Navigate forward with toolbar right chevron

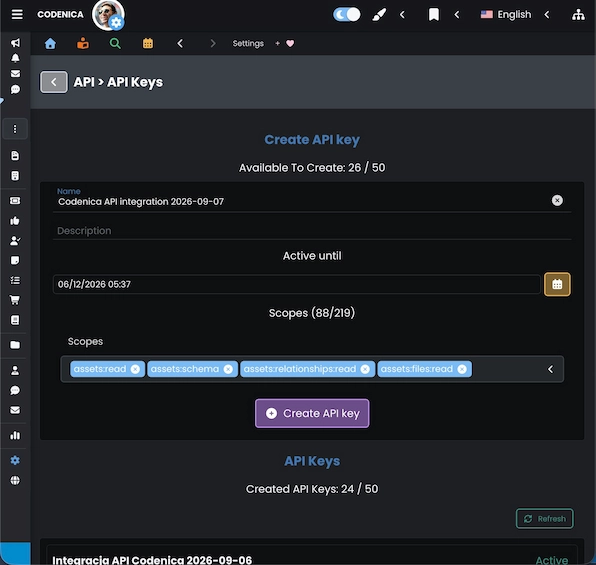coord(213,43)
